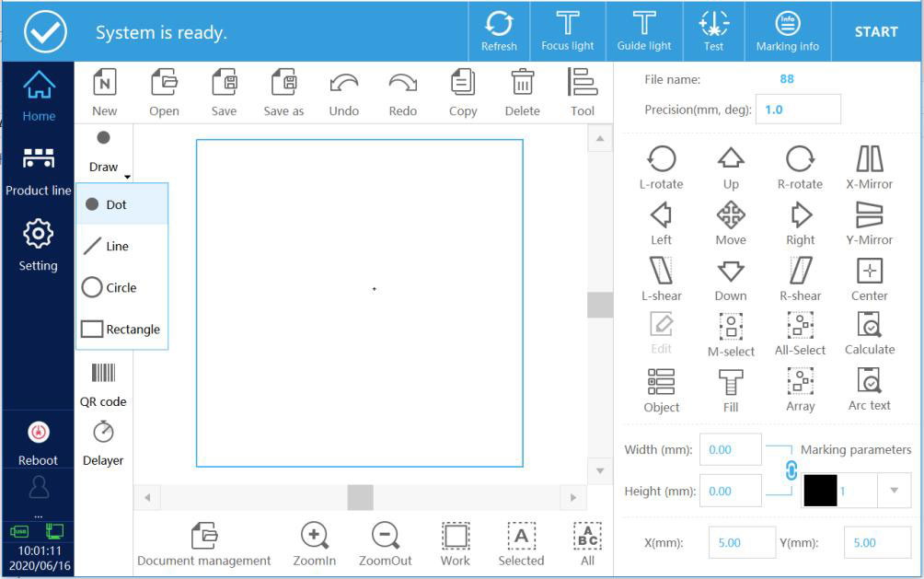Select Line from Draw menu
924x579 pixels.
tap(122, 246)
